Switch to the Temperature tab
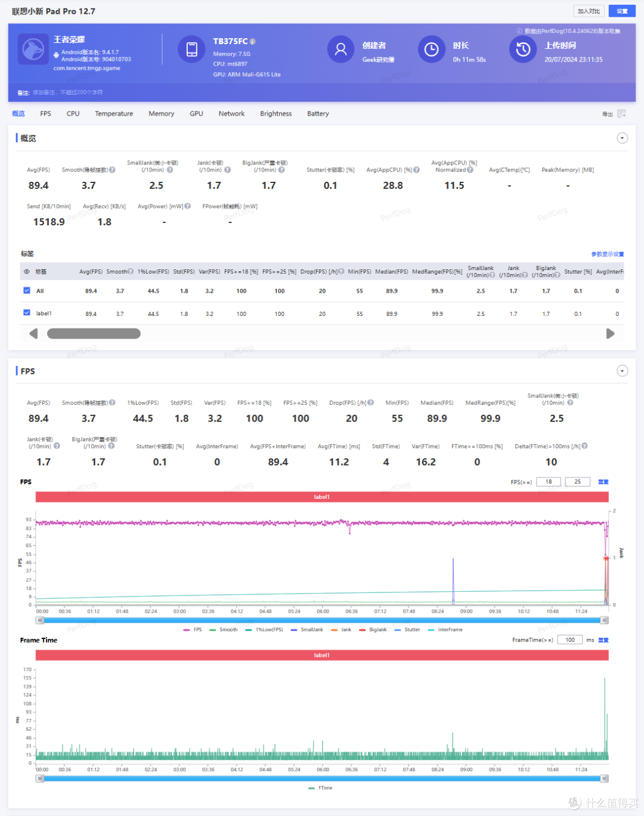Image resolution: width=644 pixels, height=816 pixels. [114, 114]
